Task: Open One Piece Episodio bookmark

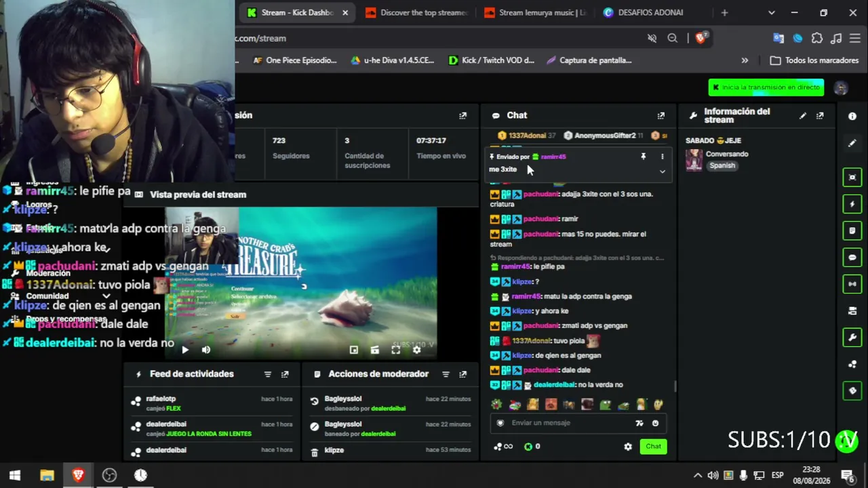Action: pyautogui.click(x=294, y=60)
